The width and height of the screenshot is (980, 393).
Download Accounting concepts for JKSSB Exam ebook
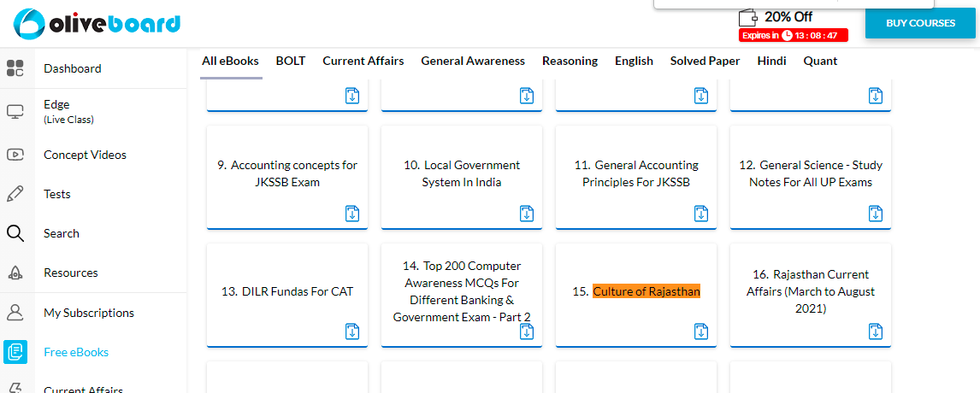[x=352, y=214]
